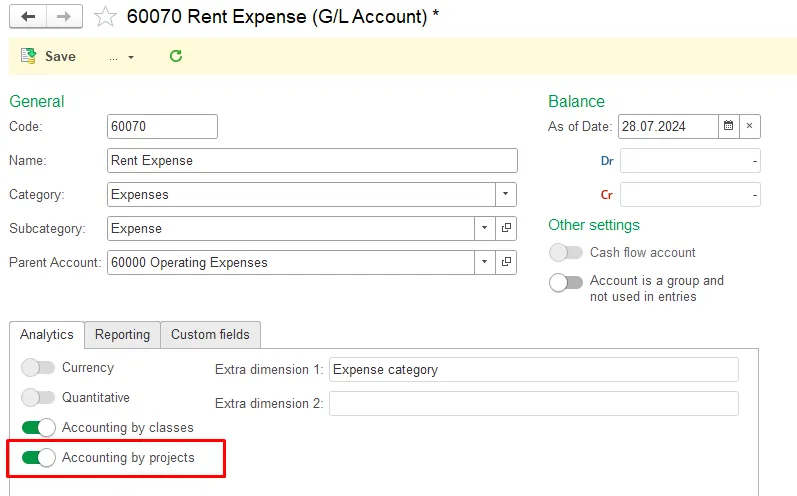Viewport: 797px width, 496px height.
Task: Expand the Category dropdown list
Action: coord(506,195)
